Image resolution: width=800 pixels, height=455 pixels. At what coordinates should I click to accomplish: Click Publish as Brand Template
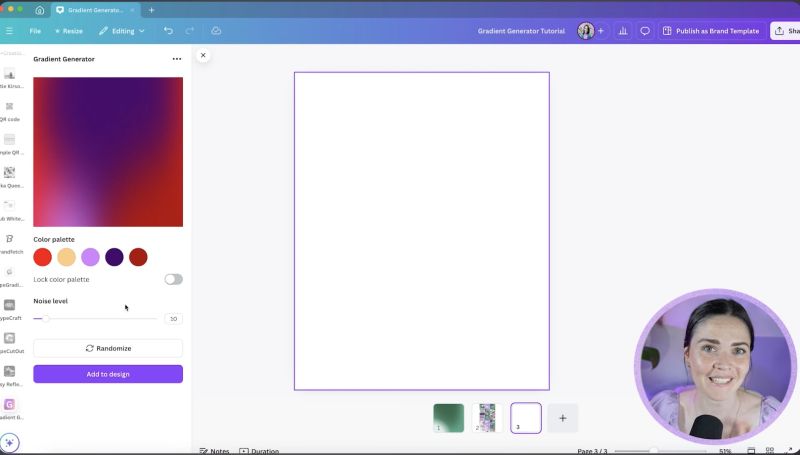712,31
